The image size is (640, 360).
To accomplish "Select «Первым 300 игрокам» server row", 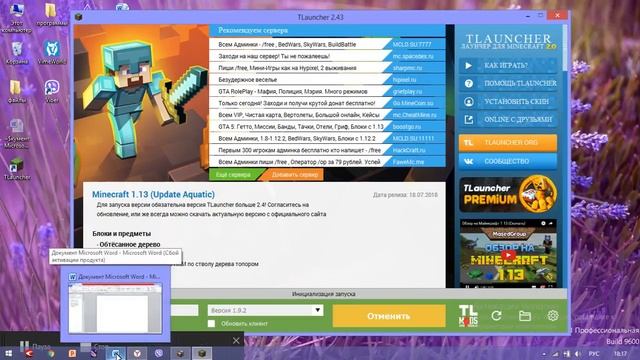I will pos(327,150).
